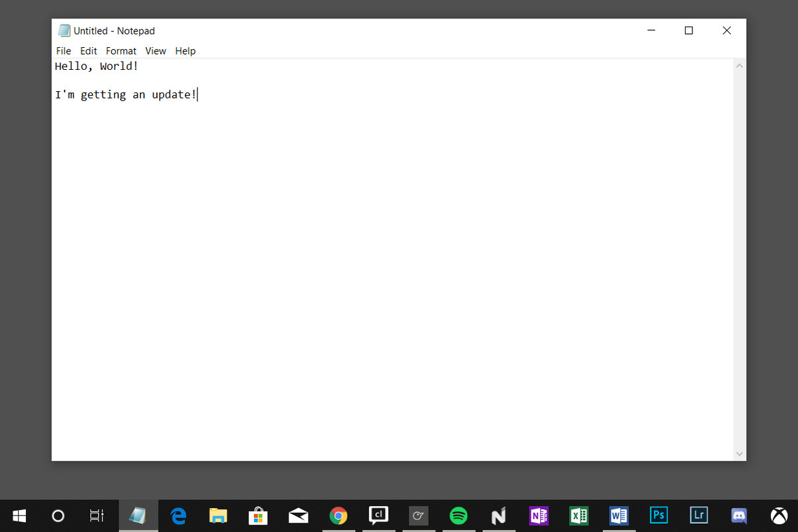The width and height of the screenshot is (798, 532).
Task: Open Microsoft Word from the taskbar
Action: point(618,515)
